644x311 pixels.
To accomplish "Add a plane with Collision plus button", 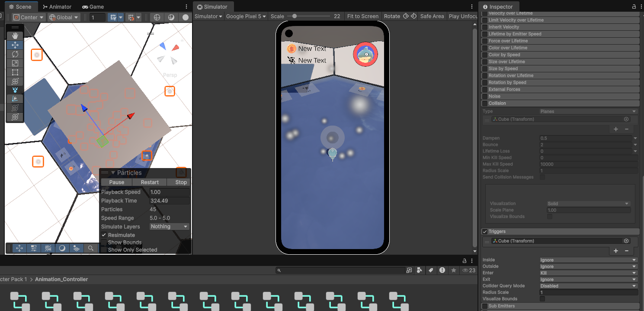I will coord(616,129).
